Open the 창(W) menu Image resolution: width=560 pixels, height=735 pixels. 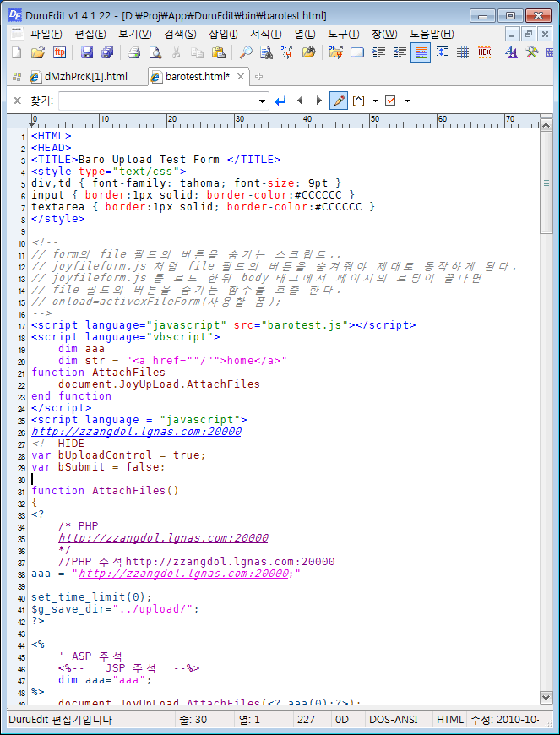tap(384, 35)
